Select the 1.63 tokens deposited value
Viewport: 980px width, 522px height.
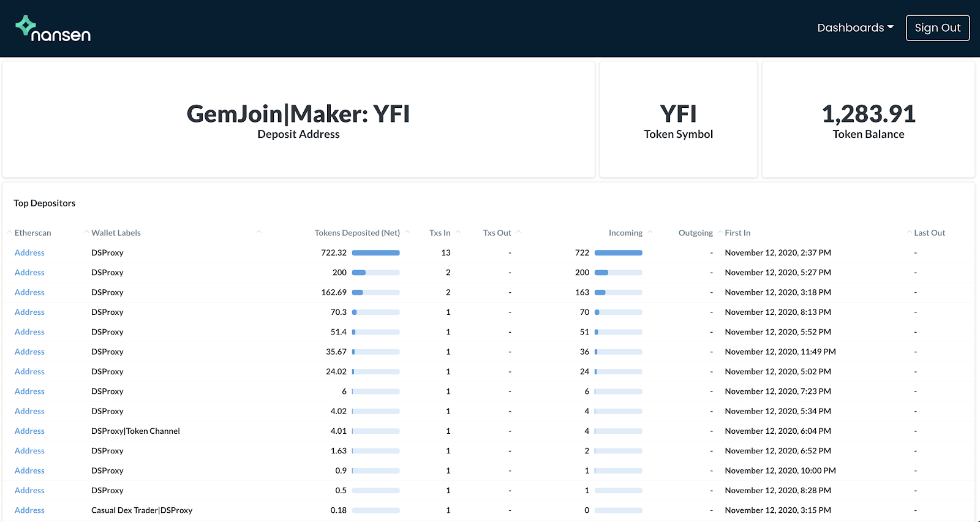point(339,451)
